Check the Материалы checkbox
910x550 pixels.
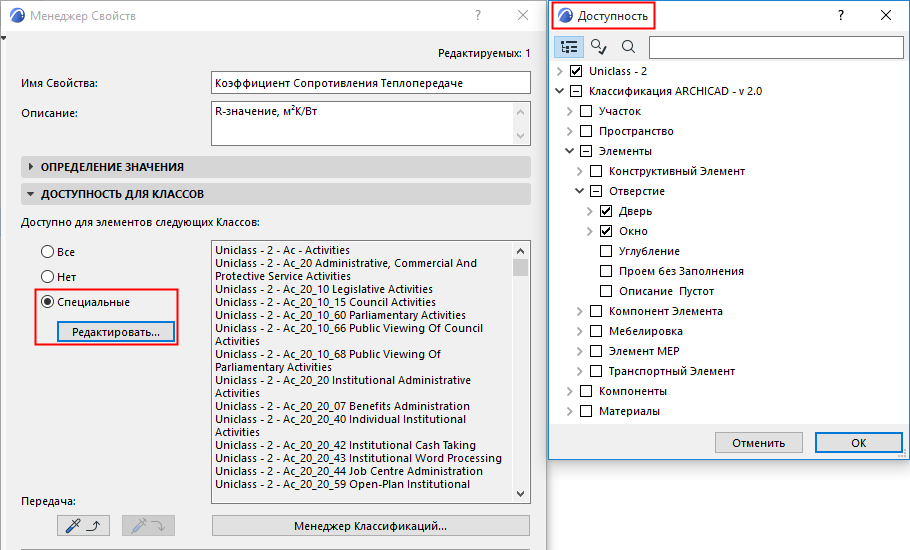click(x=586, y=411)
